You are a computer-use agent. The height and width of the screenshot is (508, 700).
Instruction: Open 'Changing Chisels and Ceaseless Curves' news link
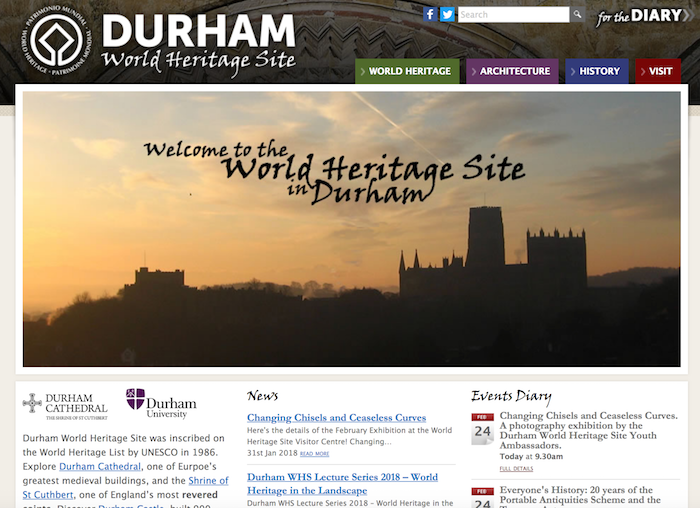pyautogui.click(x=336, y=417)
